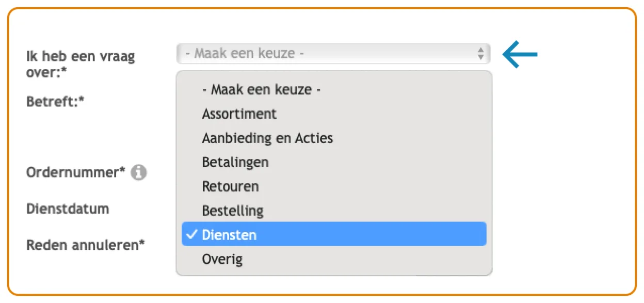The width and height of the screenshot is (644, 303).
Task: Choose the highlighted Diensten option
Action: [334, 234]
